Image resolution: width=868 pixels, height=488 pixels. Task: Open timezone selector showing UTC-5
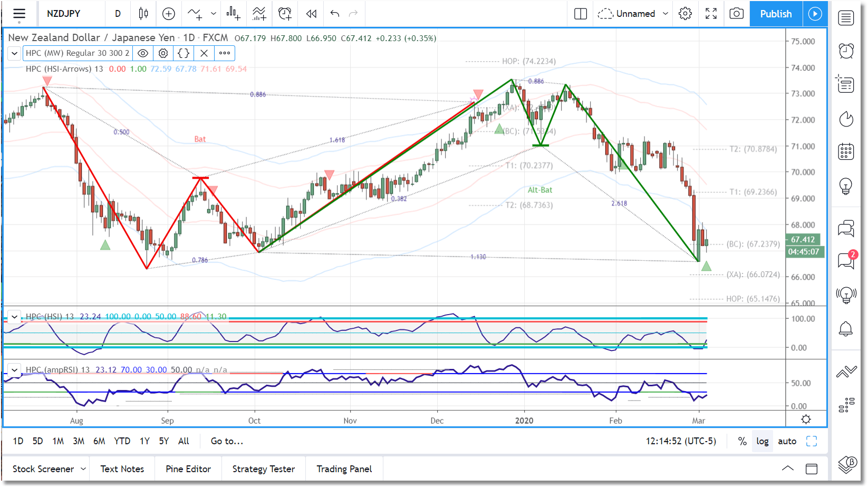click(681, 442)
